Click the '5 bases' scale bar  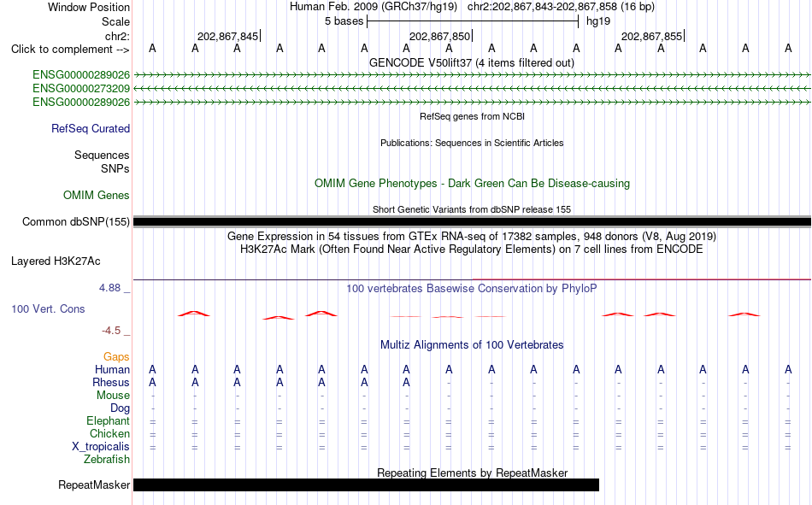click(473, 21)
